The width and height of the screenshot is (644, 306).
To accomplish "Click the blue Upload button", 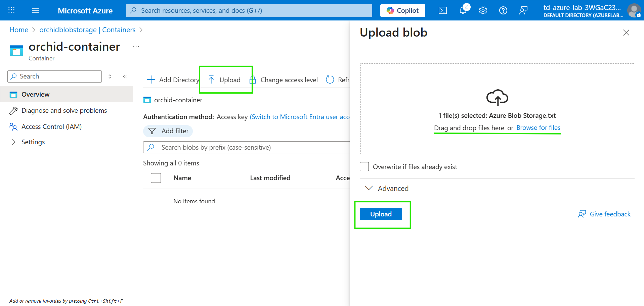I will click(381, 214).
